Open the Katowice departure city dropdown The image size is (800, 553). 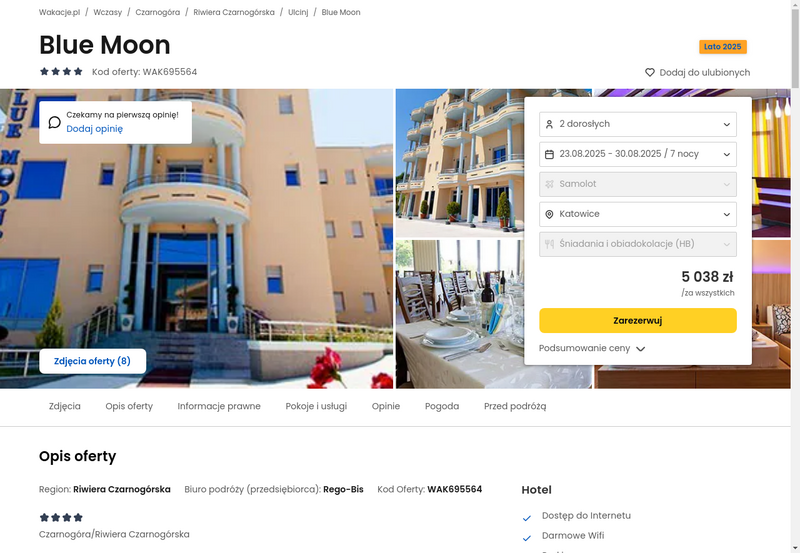[x=638, y=214]
